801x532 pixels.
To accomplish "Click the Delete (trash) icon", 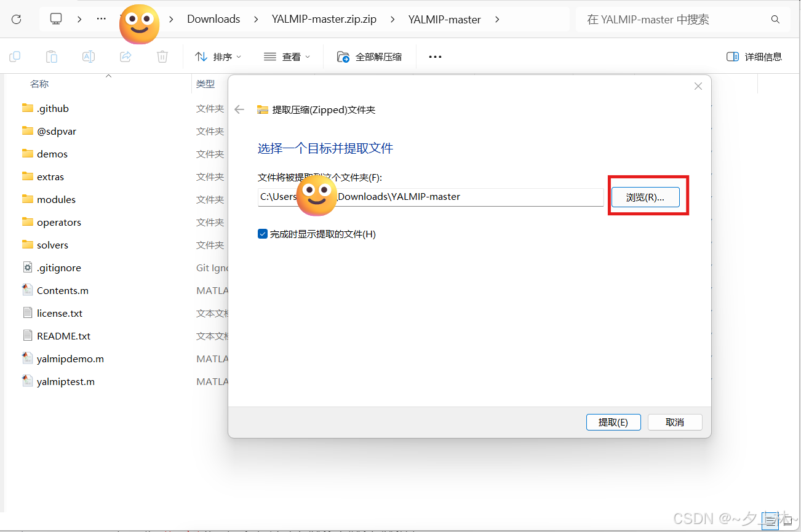I will [x=162, y=56].
